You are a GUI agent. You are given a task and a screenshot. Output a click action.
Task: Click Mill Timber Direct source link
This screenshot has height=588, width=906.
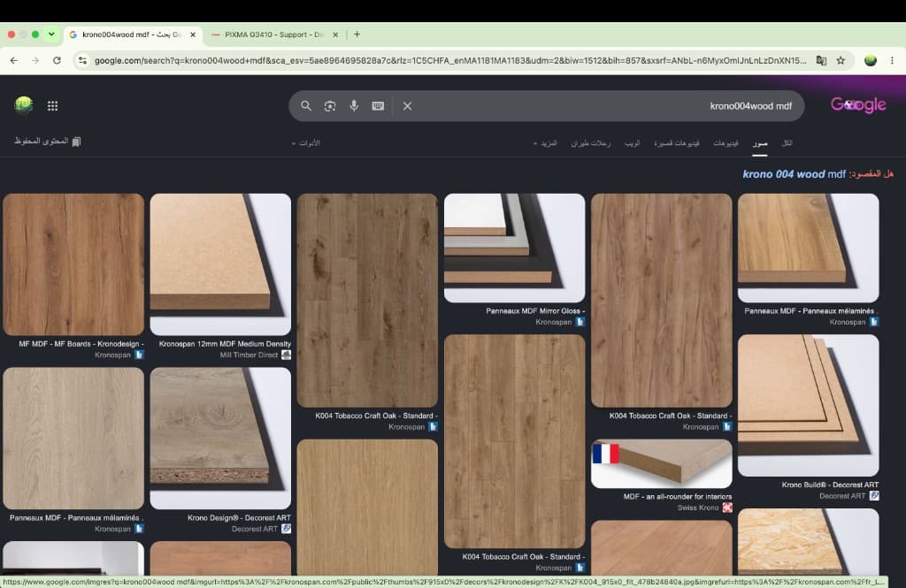249,355
